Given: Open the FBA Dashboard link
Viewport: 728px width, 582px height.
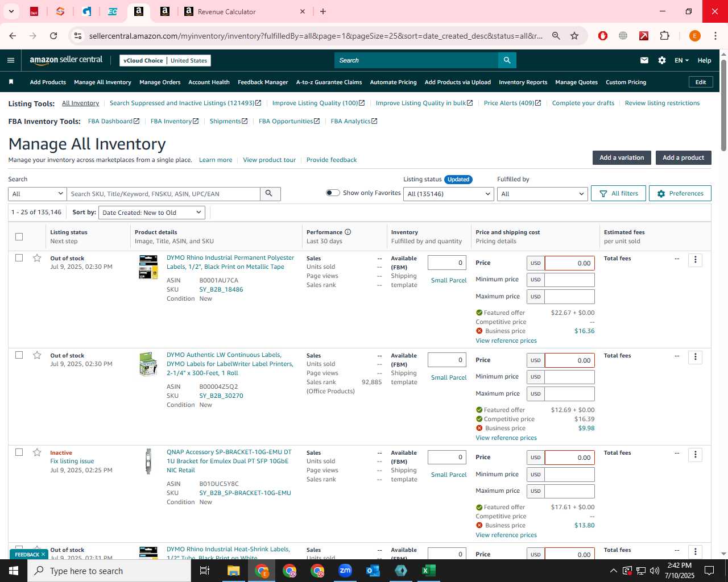Looking at the screenshot, I should (x=114, y=121).
